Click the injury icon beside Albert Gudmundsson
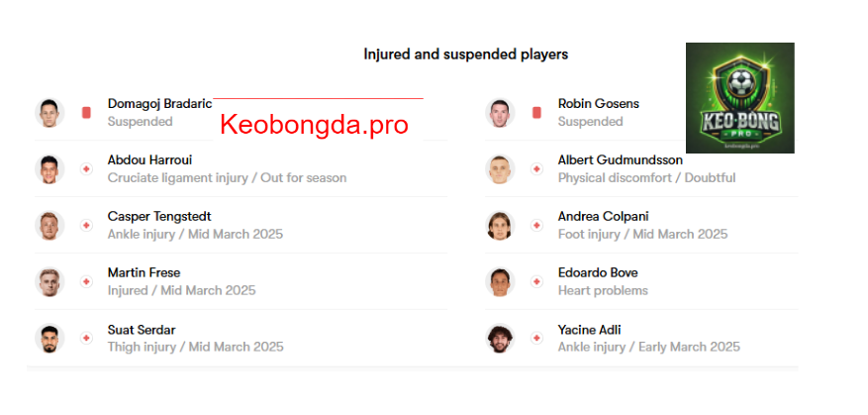This screenshot has height=415, width=868. (x=536, y=169)
